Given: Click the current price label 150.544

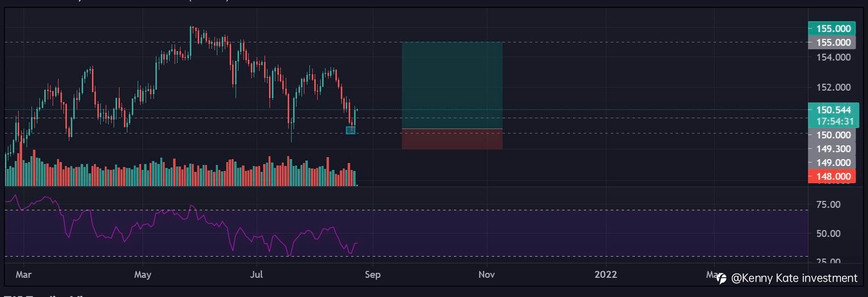Looking at the screenshot, I should [833, 110].
